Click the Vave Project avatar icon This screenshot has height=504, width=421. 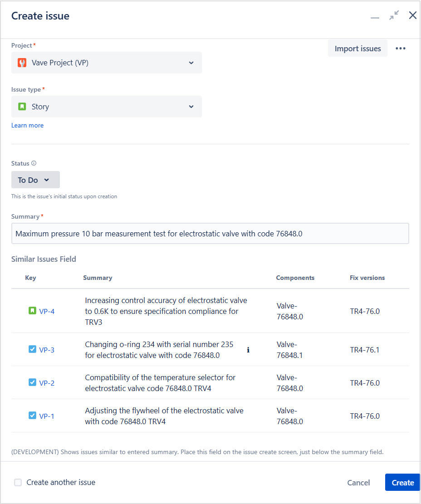[x=22, y=63]
